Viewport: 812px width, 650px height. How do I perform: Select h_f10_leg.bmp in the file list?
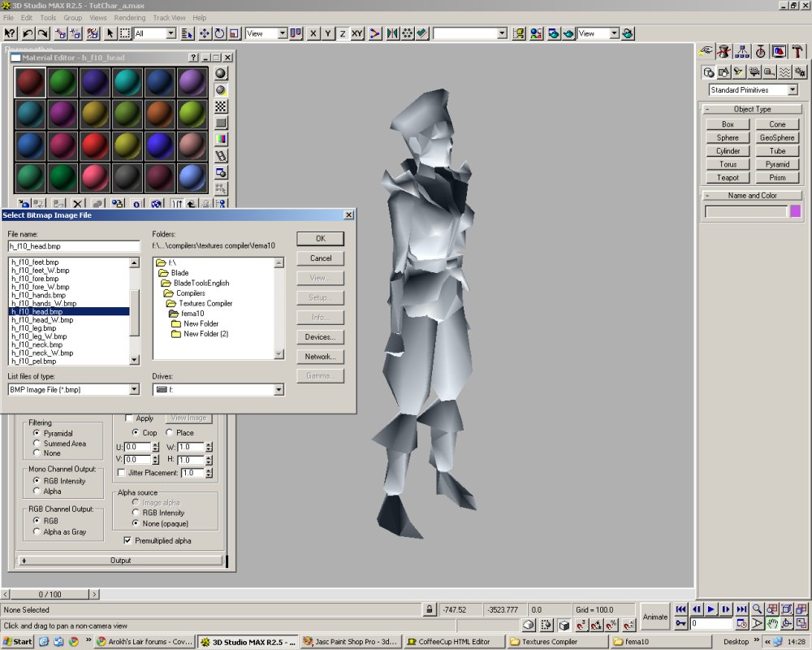point(69,328)
